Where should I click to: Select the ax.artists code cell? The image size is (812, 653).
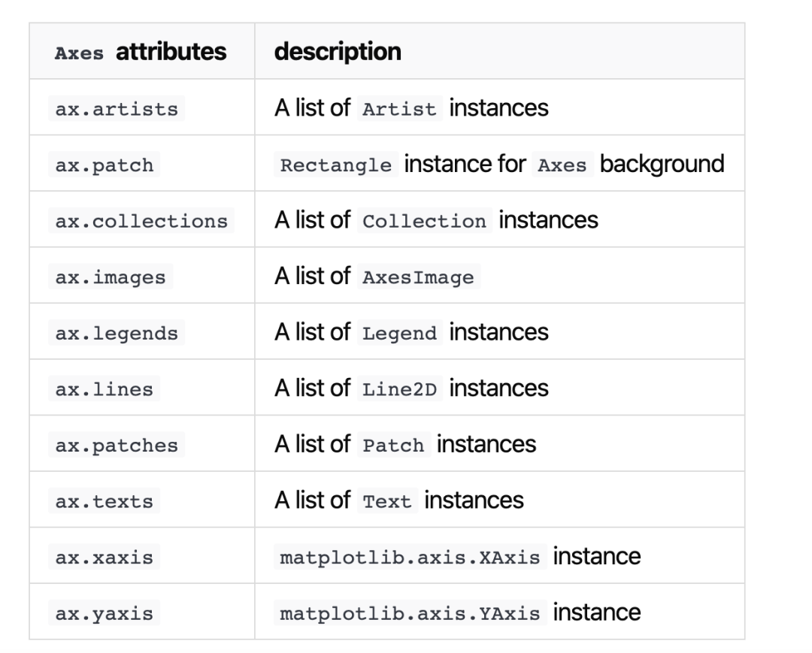pyautogui.click(x=117, y=109)
